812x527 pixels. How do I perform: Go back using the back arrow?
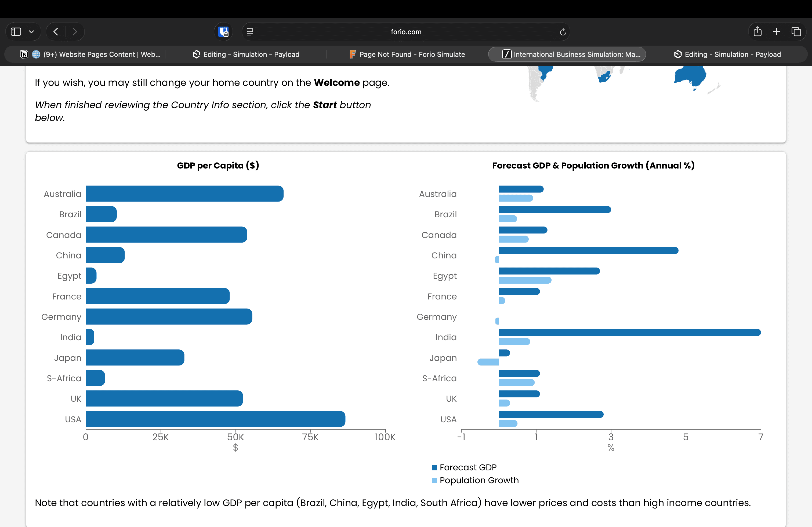(56, 32)
